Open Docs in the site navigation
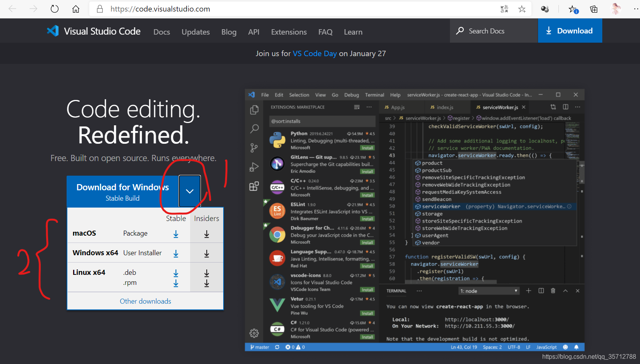The width and height of the screenshot is (640, 364). [162, 32]
